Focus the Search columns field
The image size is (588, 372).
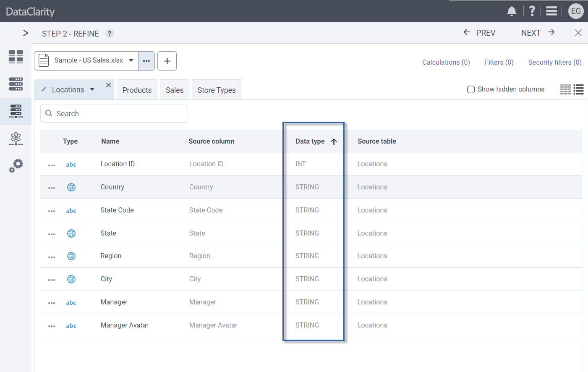[114, 114]
